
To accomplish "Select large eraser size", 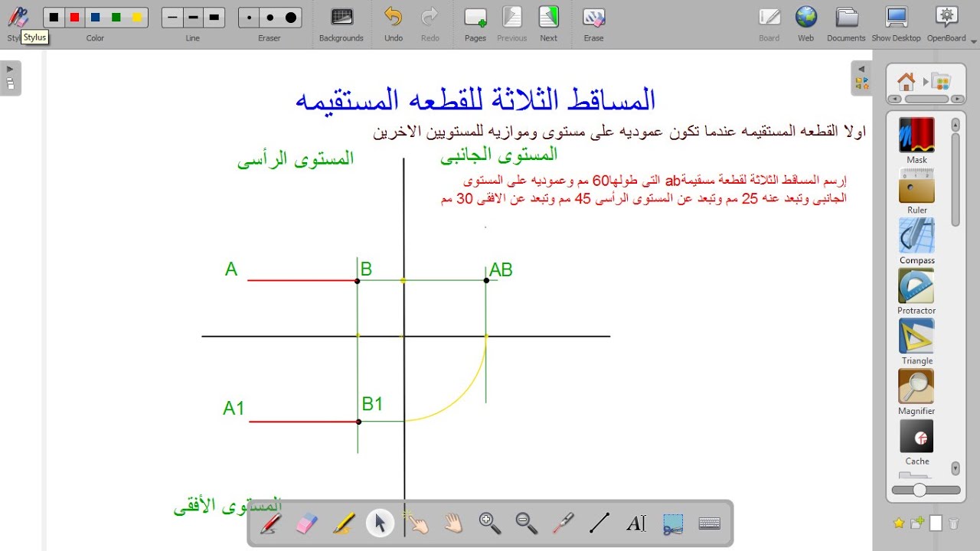I will click(291, 17).
